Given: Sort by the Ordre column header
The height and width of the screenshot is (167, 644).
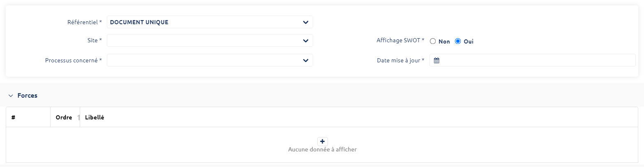Looking at the screenshot, I should 64,117.
